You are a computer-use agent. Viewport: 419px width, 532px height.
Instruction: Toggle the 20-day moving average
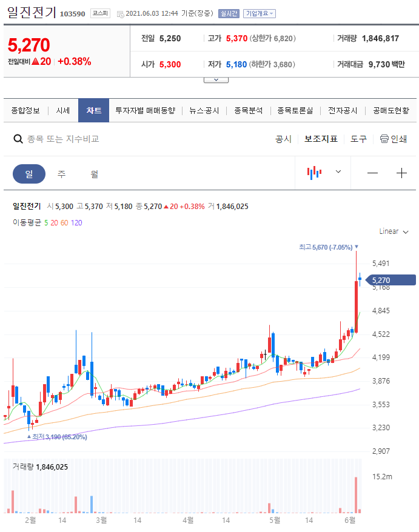tap(55, 222)
